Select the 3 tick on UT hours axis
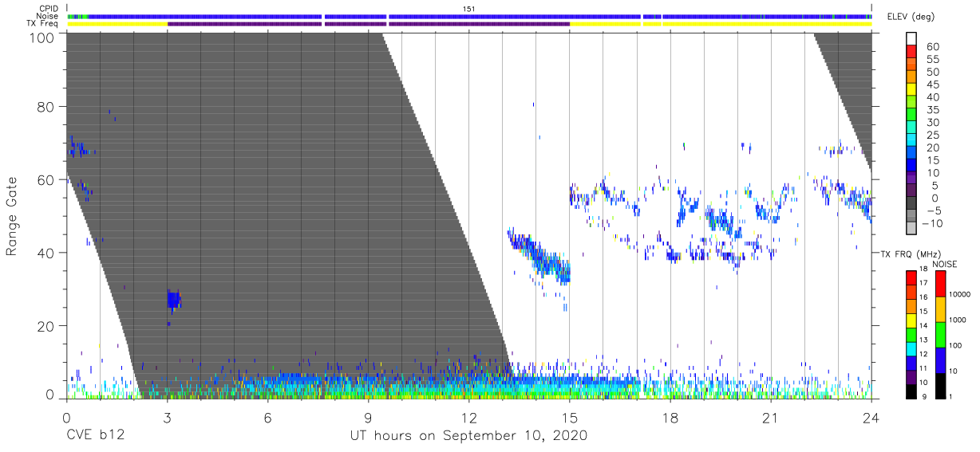This screenshot has height=452, width=980. pyautogui.click(x=167, y=418)
